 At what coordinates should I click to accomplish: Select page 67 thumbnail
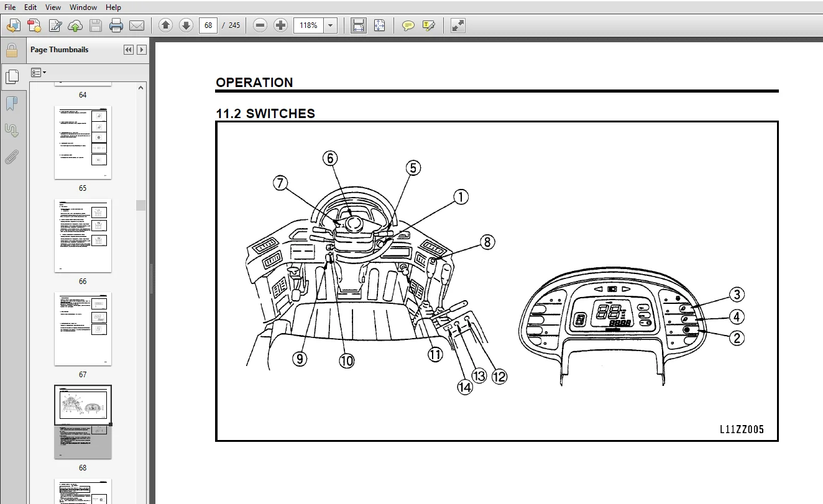point(83,329)
